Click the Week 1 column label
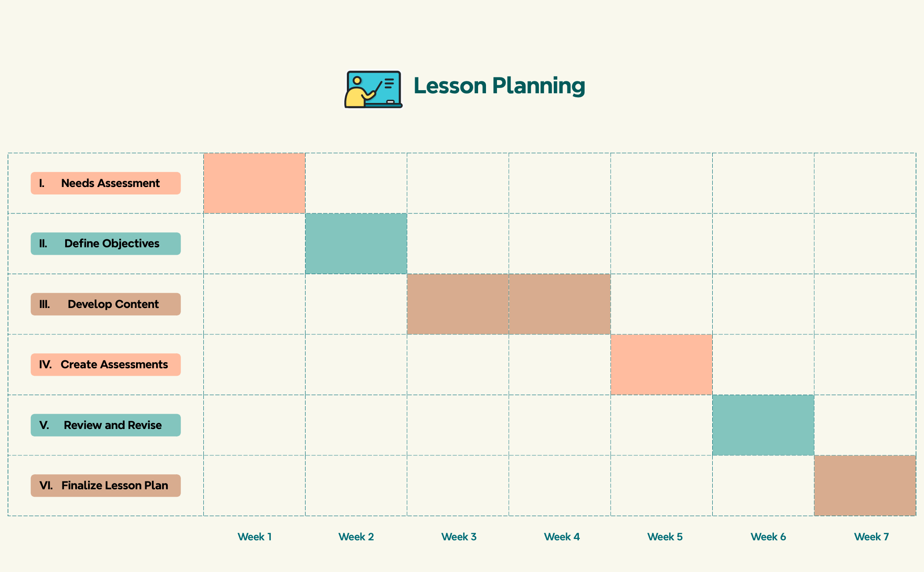The image size is (924, 572). 254,537
